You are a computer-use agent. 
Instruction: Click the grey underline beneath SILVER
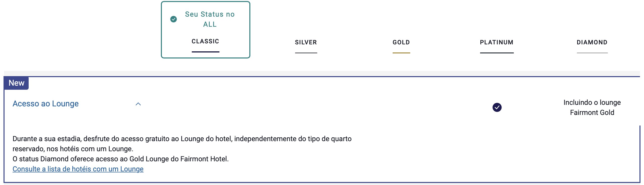pos(306,53)
